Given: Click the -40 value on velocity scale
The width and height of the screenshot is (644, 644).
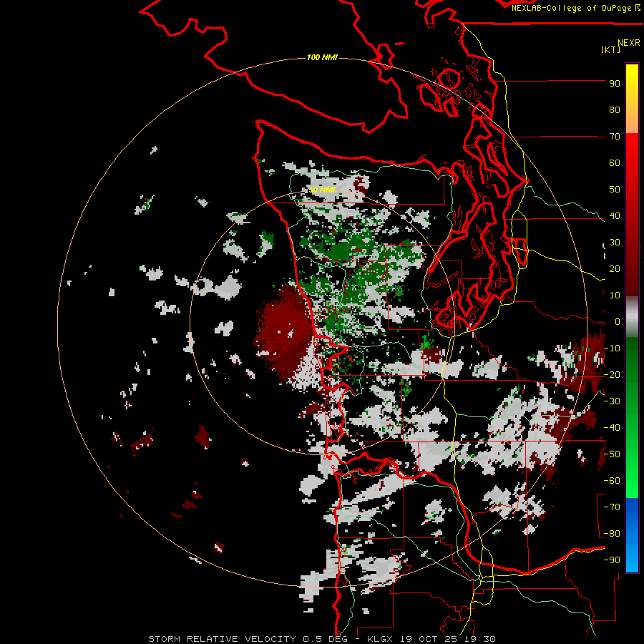Looking at the screenshot, I should click(612, 428).
